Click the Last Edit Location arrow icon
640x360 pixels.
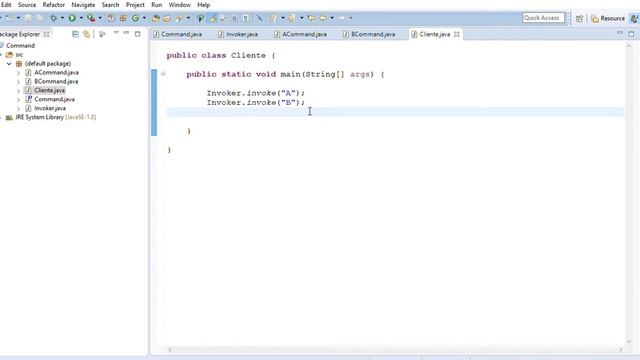coord(311,18)
